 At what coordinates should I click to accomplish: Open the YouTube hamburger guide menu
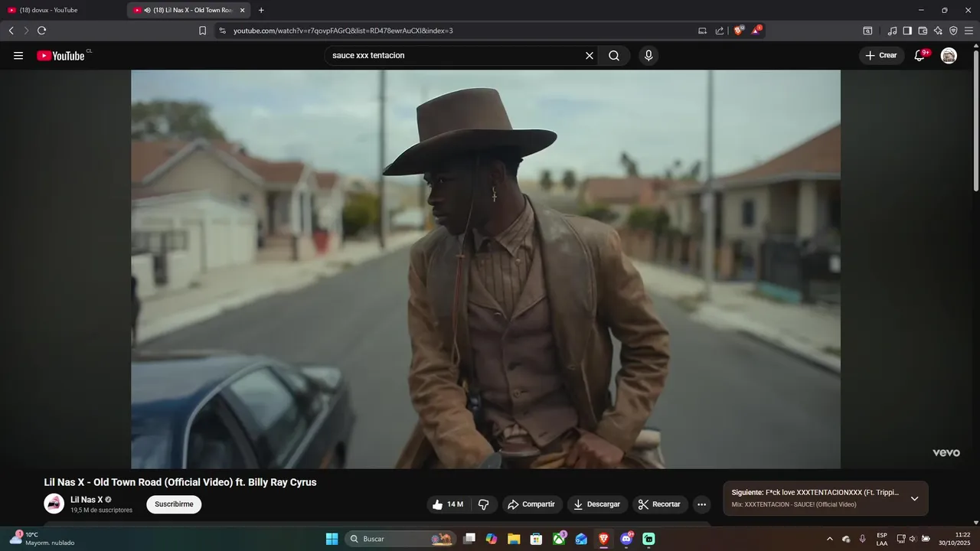click(x=18, y=56)
